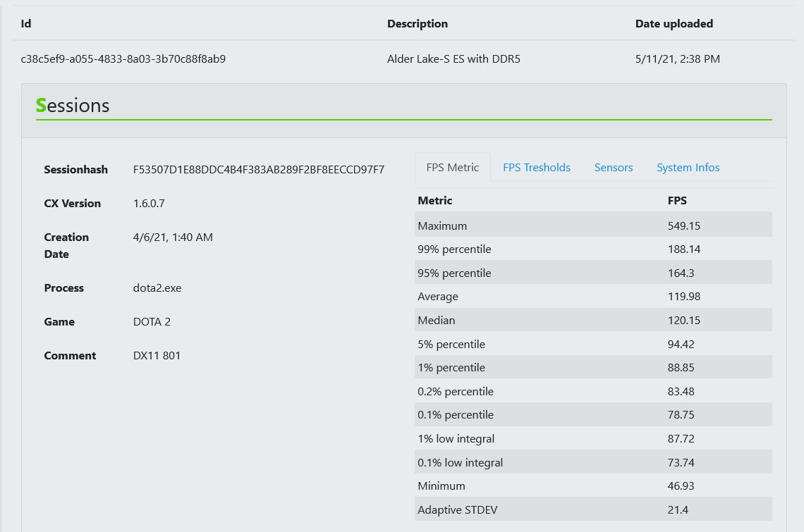The height and width of the screenshot is (532, 804).
Task: Select the id c38c5ef9-a055-4833-8a03-3b70c88f8ab9
Action: tap(123, 59)
